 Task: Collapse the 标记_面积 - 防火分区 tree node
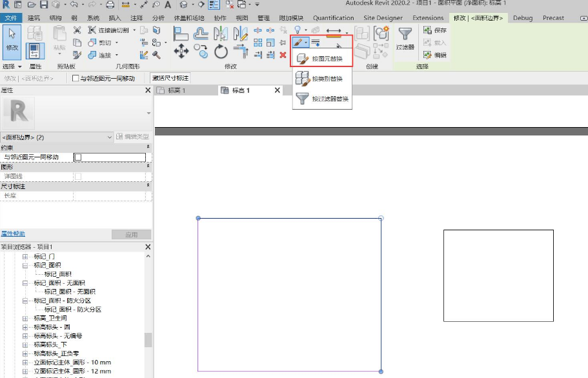coord(25,301)
